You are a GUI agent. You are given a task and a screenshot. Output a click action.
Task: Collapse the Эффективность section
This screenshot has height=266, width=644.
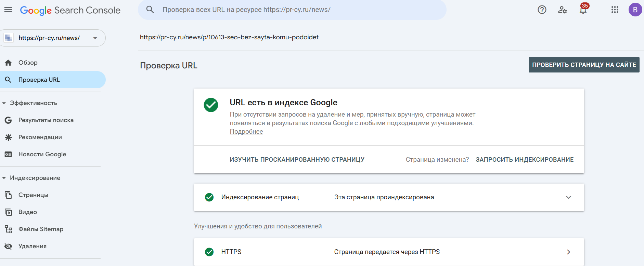coord(4,103)
